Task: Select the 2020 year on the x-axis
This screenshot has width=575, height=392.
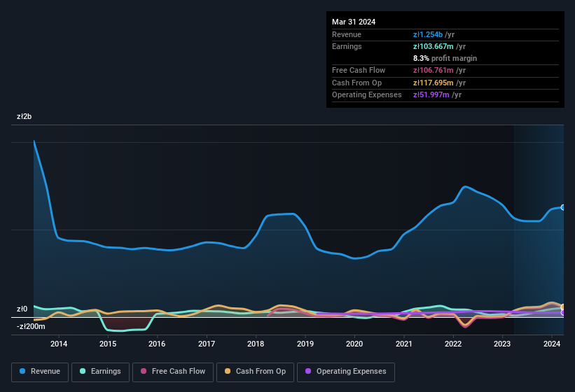Action: [x=354, y=344]
